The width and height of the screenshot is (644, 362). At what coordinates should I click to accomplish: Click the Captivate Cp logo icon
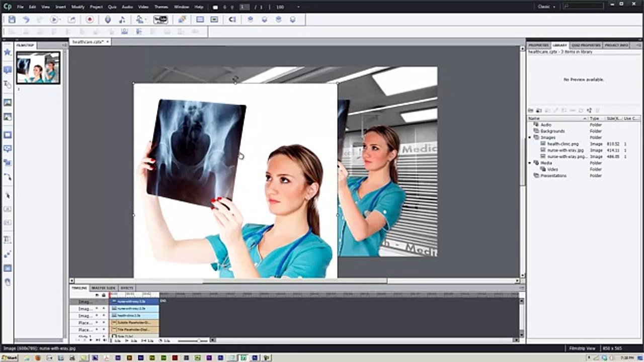[7, 7]
